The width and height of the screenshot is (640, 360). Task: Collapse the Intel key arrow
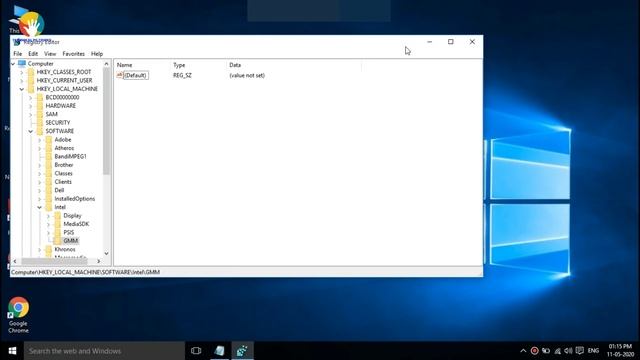pos(40,207)
